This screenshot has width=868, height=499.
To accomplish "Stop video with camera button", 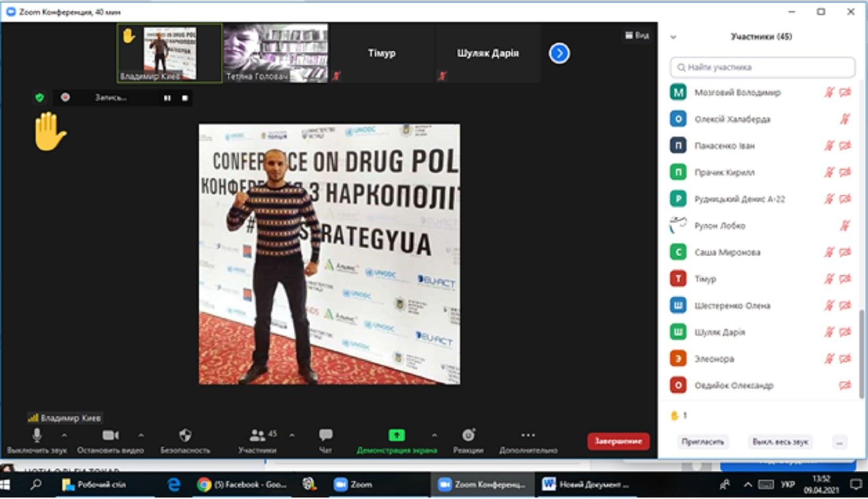I will [110, 435].
